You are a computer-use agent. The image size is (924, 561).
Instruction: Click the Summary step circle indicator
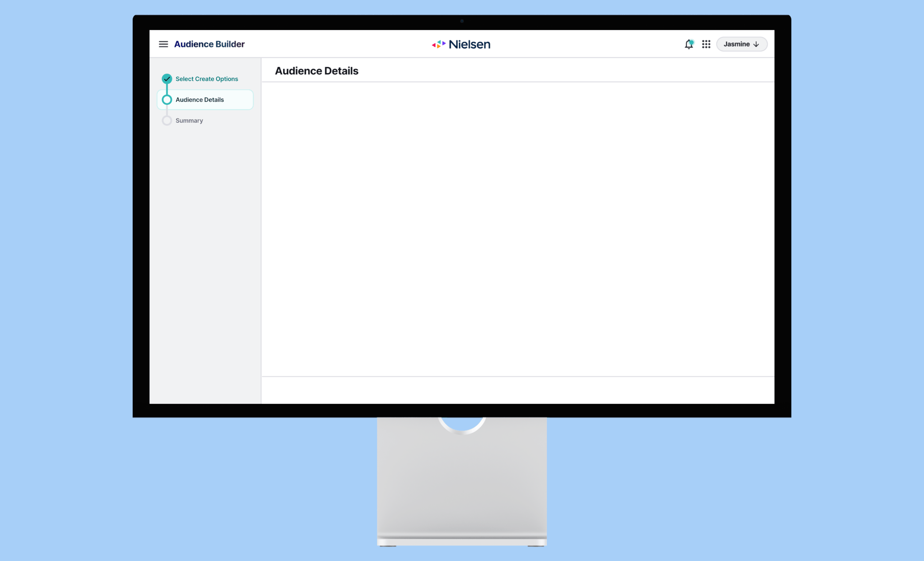pyautogui.click(x=167, y=120)
